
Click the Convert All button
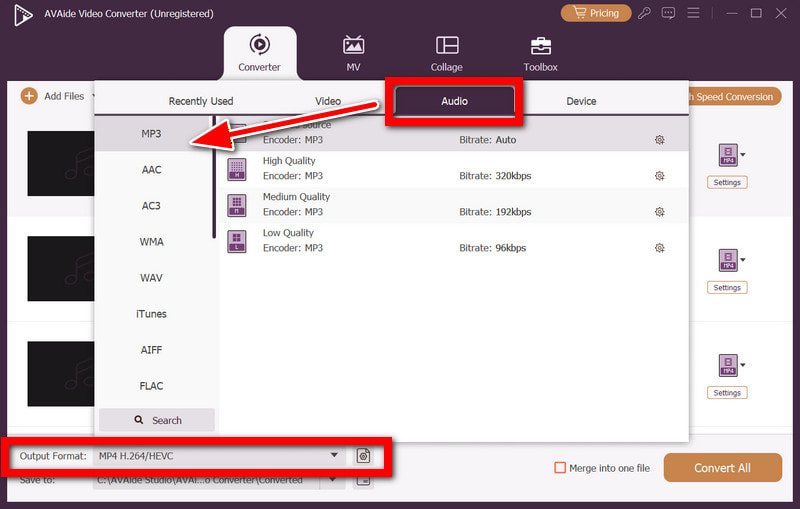722,468
